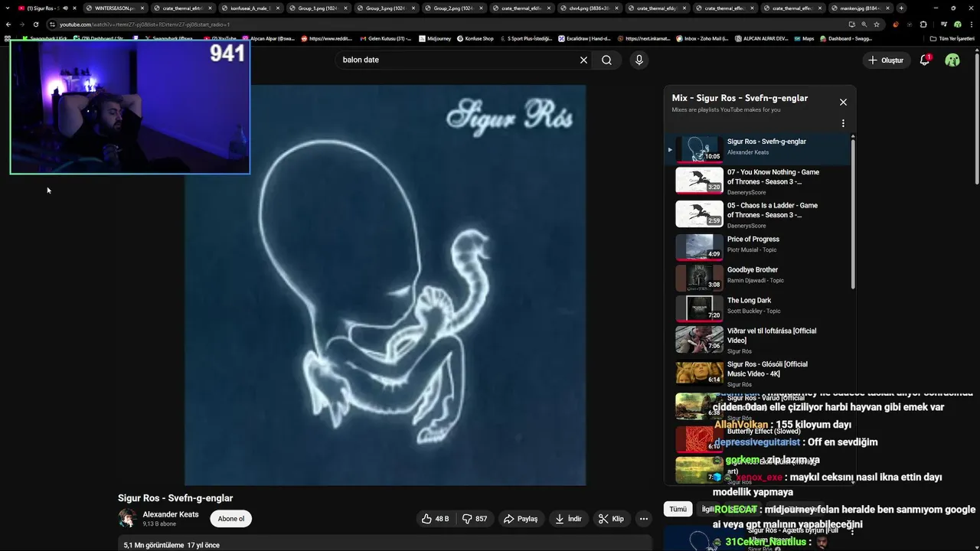Open the YouTube account avatar menu
Viewport: 980px width, 551px height.
(952, 60)
